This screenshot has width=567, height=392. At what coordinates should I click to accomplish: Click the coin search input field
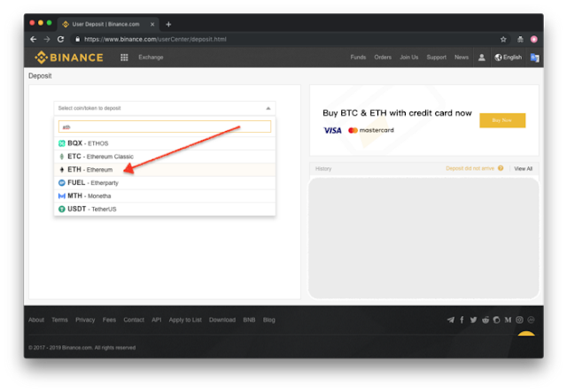(165, 127)
